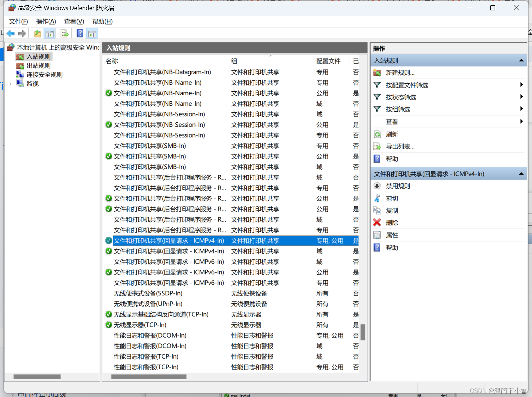The width and height of the screenshot is (532, 397).
Task: Click the Export list toolbar icon
Action: pos(64,33)
